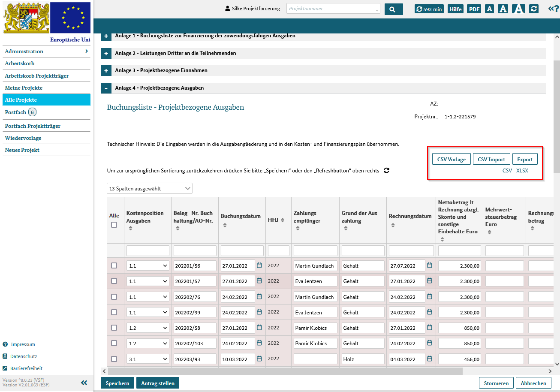Check the row with Beleg 202202/99
560x392 pixels.
point(114,312)
